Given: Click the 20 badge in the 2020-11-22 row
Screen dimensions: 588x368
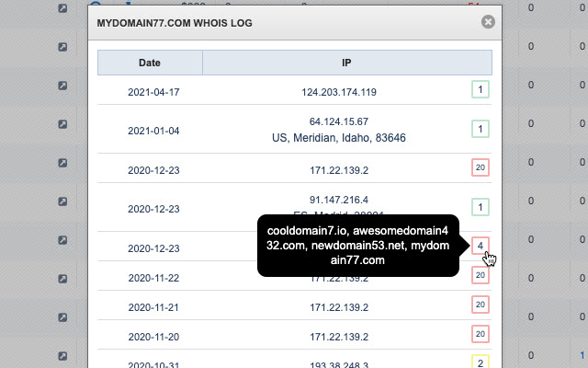Looking at the screenshot, I should [x=481, y=275].
